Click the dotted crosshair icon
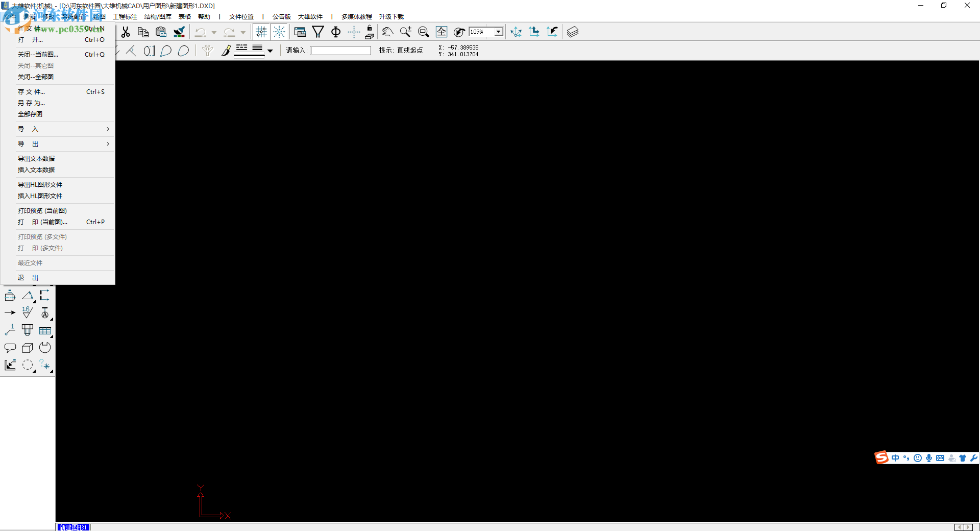 coord(354,32)
